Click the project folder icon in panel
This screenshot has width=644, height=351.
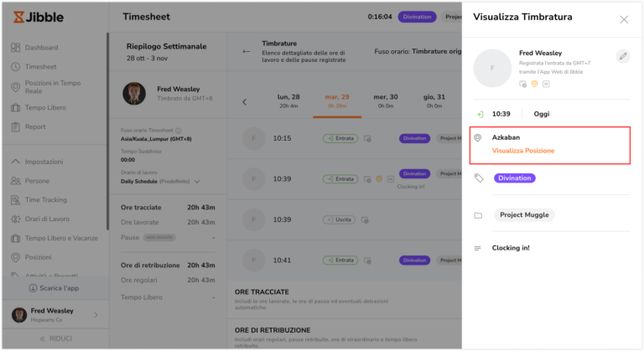[x=478, y=215]
